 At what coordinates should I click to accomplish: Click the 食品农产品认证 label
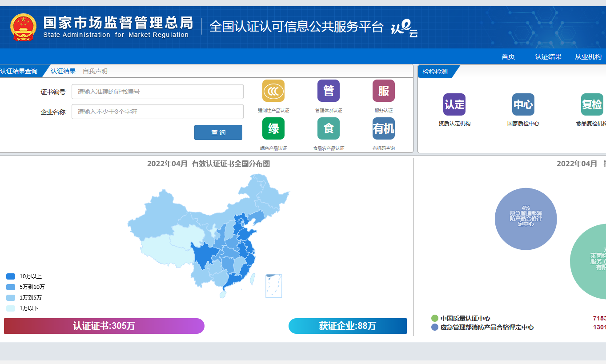(x=329, y=148)
